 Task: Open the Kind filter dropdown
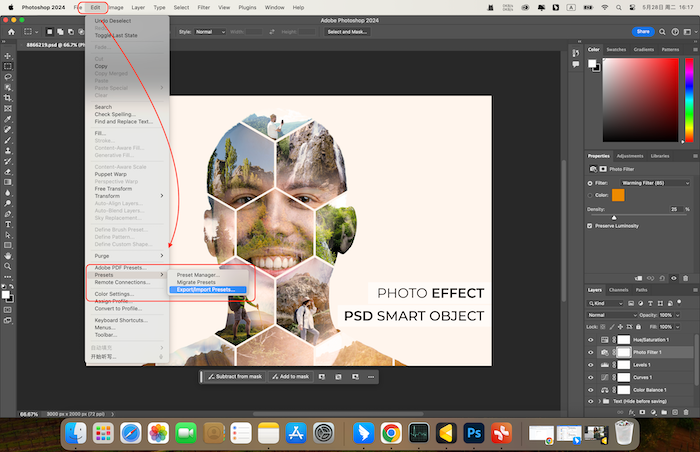605,303
